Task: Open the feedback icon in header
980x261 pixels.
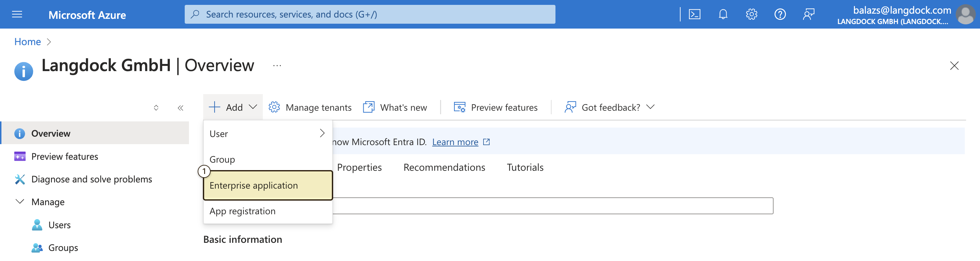Action: point(809,15)
